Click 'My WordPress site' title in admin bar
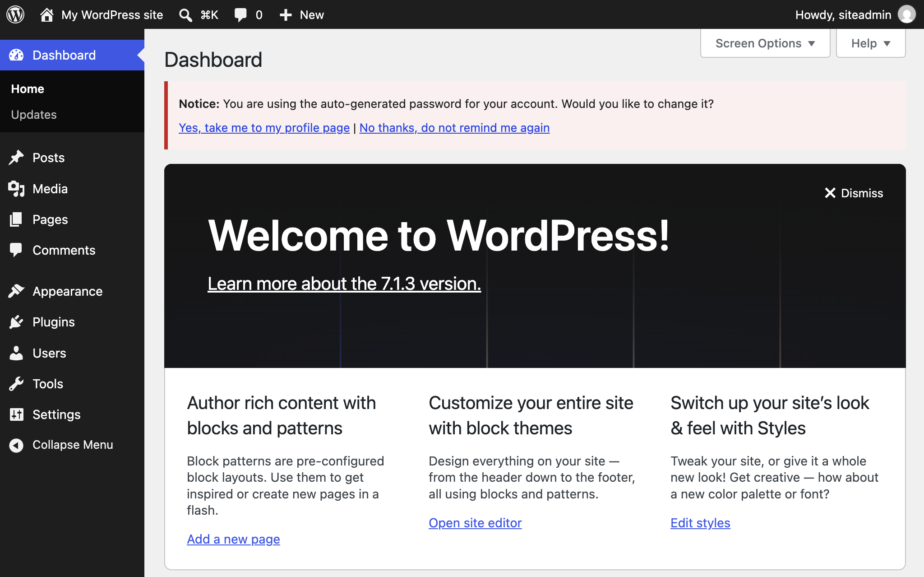The width and height of the screenshot is (924, 577). (112, 15)
